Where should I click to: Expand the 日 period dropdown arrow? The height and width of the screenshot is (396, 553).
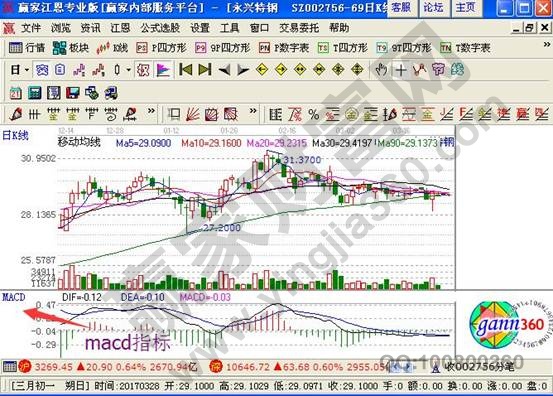pos(27,70)
